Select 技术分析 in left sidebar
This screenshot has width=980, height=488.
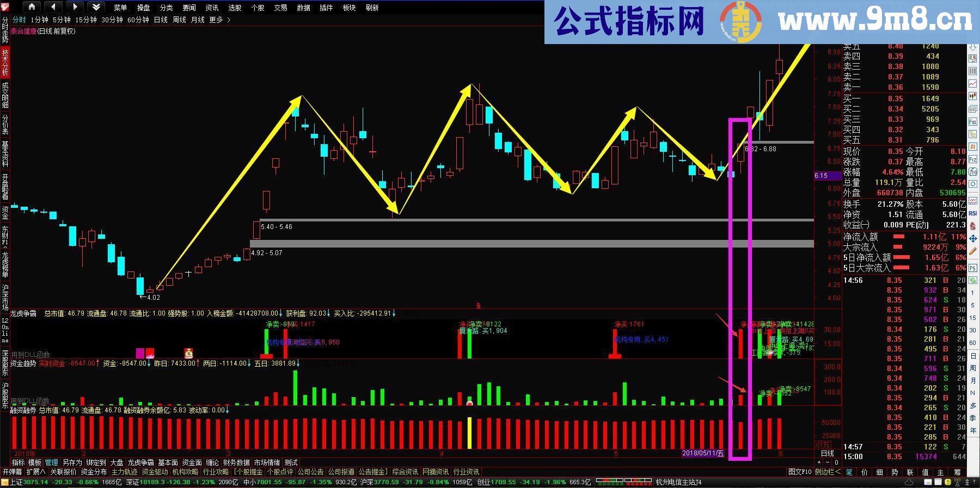pyautogui.click(x=5, y=62)
